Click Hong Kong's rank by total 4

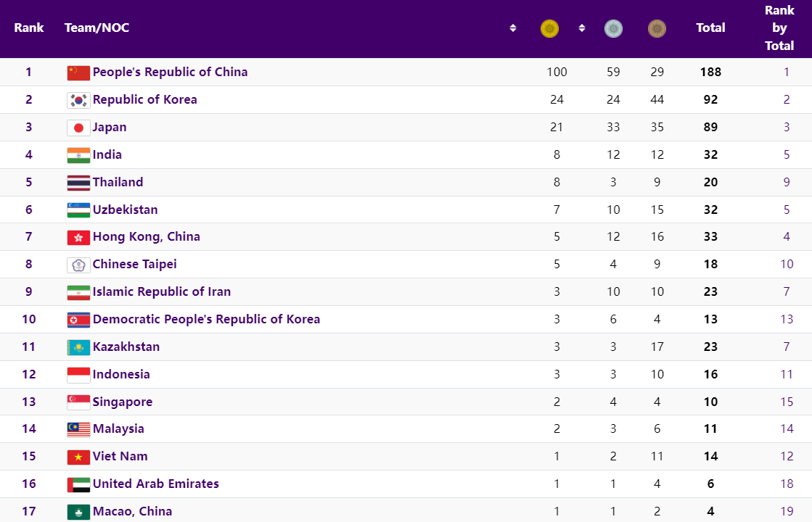(x=787, y=236)
